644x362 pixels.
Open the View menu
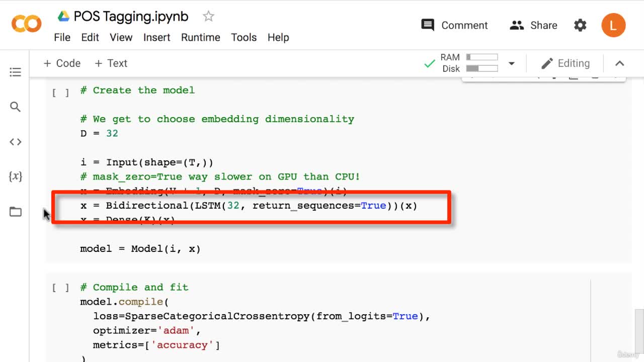point(121,38)
